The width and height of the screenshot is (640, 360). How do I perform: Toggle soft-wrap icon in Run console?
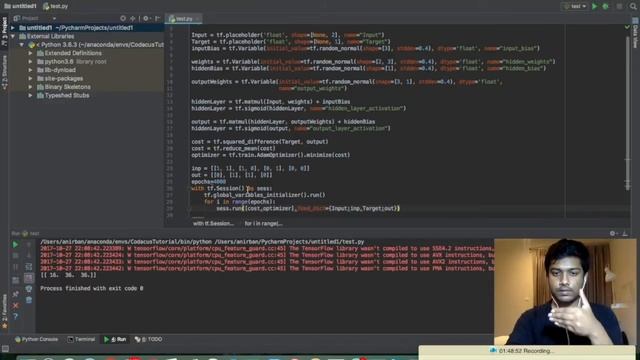[29, 267]
